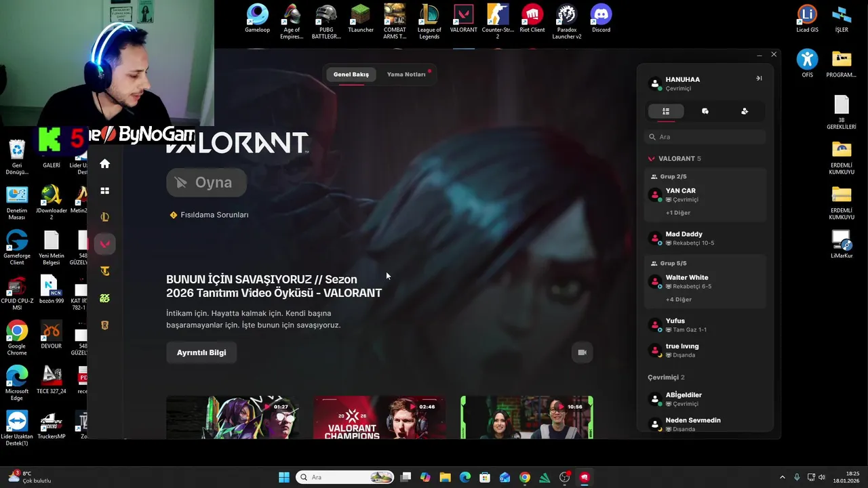868x488 pixels.
Task: Open TruckersMP desktop shortcut
Action: pos(52,426)
